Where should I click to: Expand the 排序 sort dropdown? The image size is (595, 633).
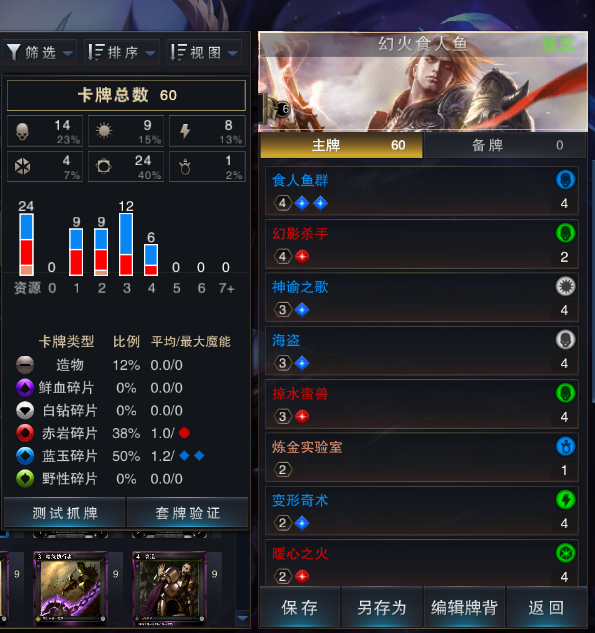point(122,52)
